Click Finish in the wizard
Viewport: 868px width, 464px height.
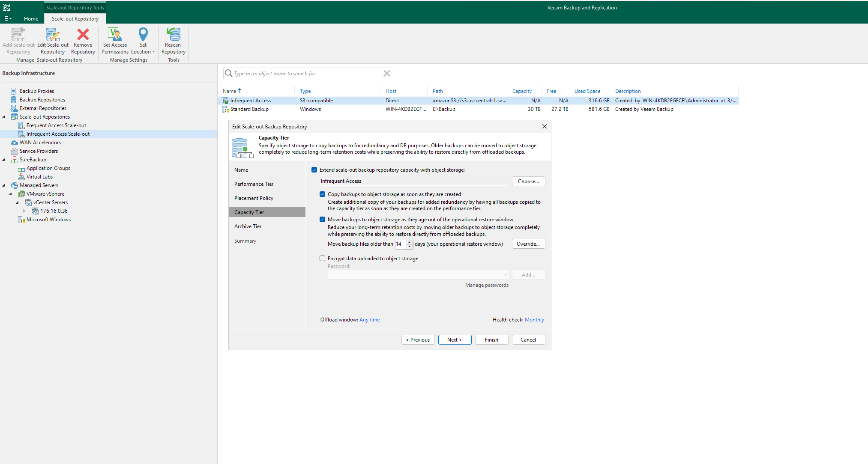pos(491,340)
